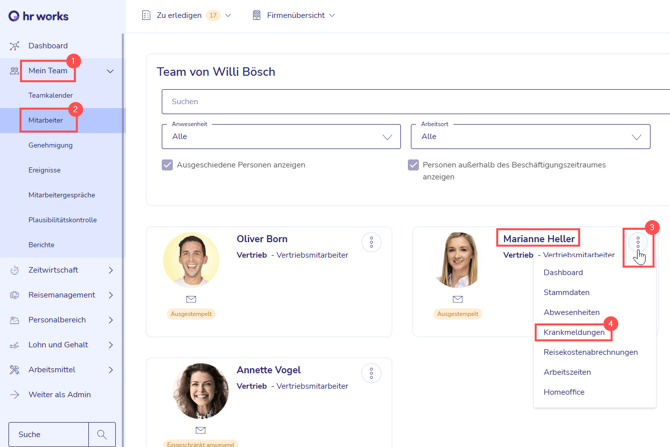Click the mail icon under Marianne Heller

click(457, 299)
